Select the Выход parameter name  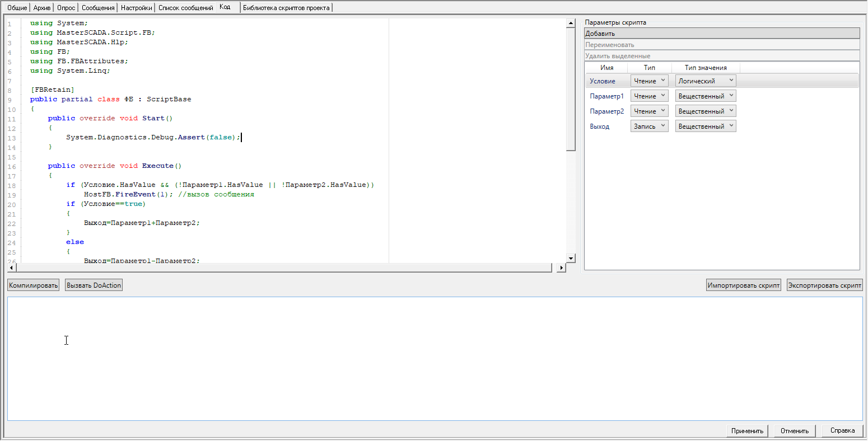click(600, 126)
